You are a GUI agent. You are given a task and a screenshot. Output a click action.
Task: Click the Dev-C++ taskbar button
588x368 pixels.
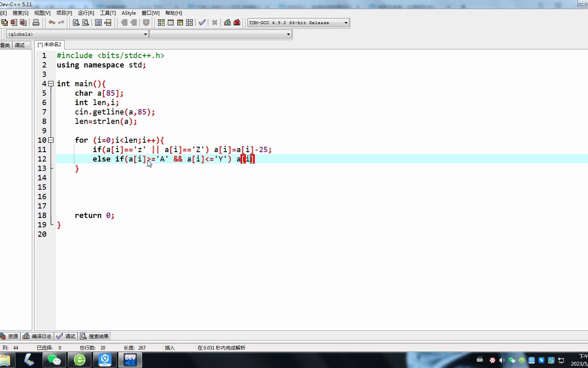point(130,360)
